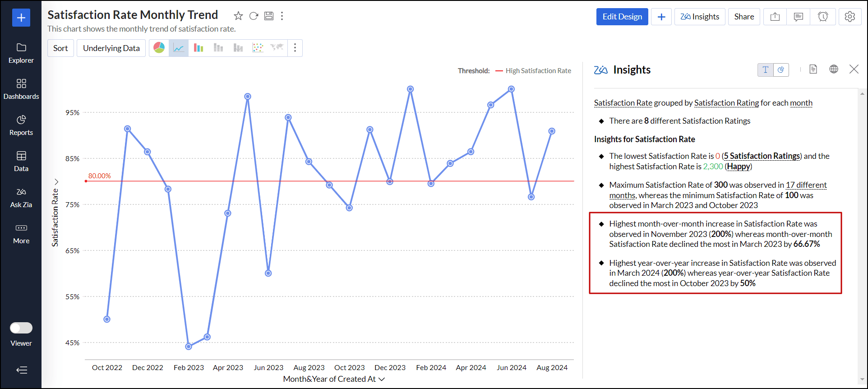
Task: Switch chart type to pie chart
Action: coord(159,48)
